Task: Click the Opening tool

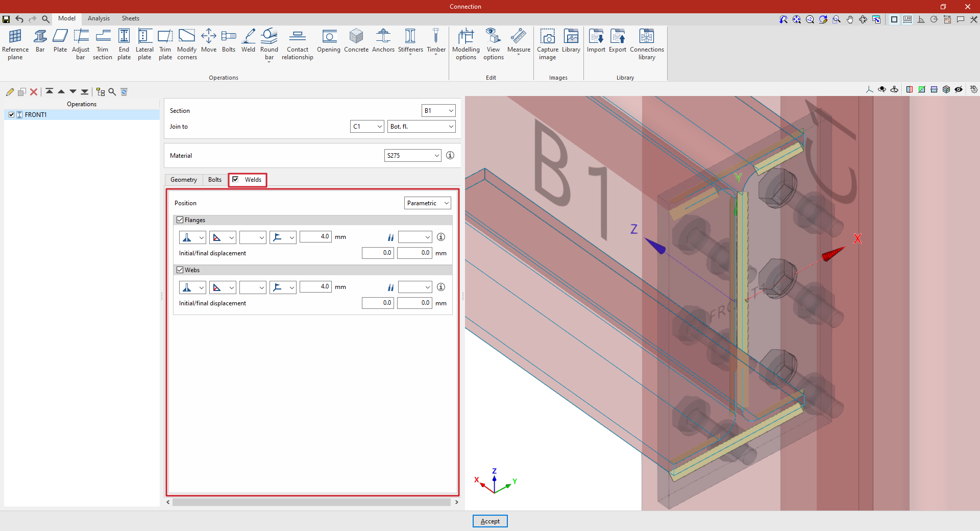Action: click(x=329, y=41)
